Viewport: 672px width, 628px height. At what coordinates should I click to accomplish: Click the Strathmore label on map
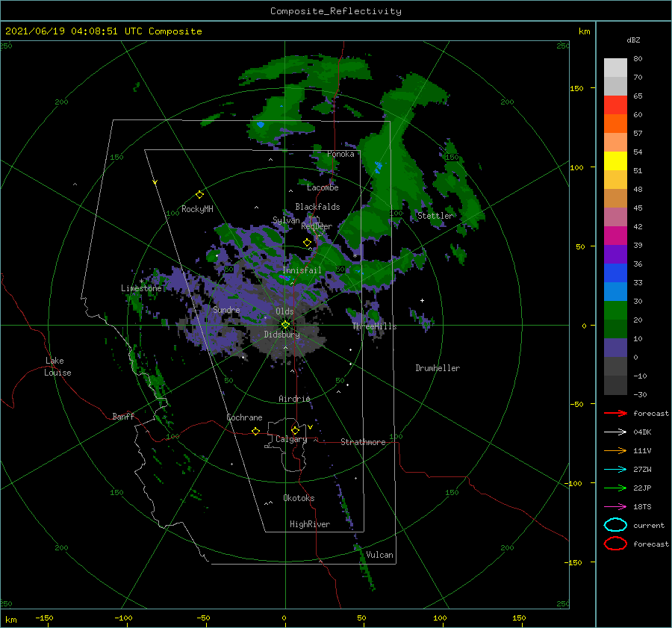[363, 442]
